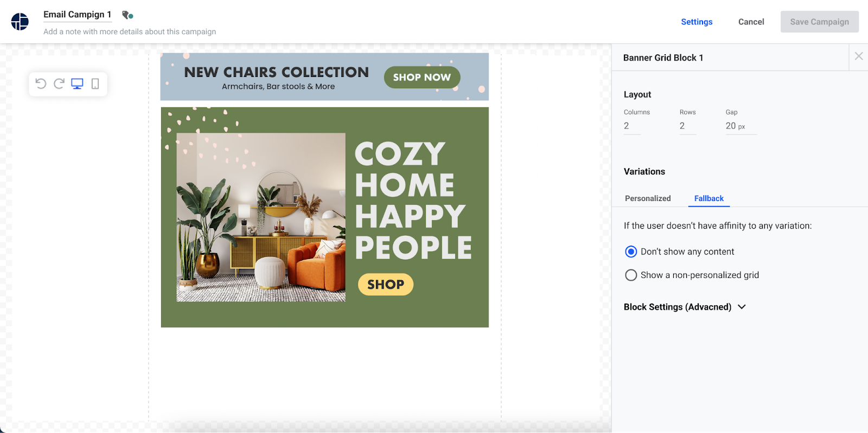Edit the Rows value field
The height and width of the screenshot is (433, 868).
pos(688,126)
